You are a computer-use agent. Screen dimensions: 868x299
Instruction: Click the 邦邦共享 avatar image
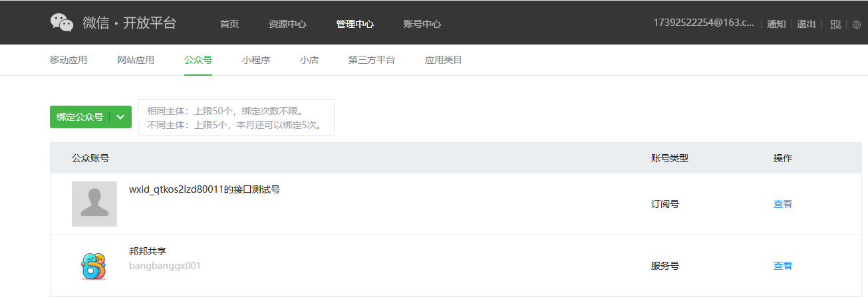[x=94, y=266]
